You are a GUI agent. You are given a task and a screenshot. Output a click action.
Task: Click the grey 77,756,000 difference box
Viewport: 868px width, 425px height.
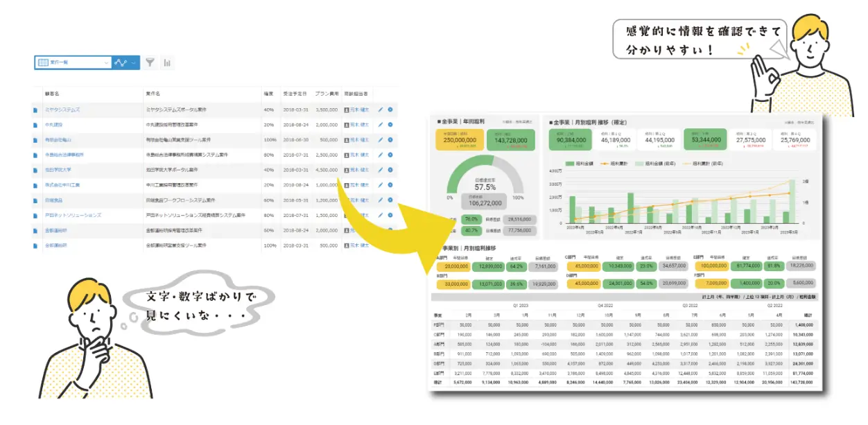click(x=519, y=230)
